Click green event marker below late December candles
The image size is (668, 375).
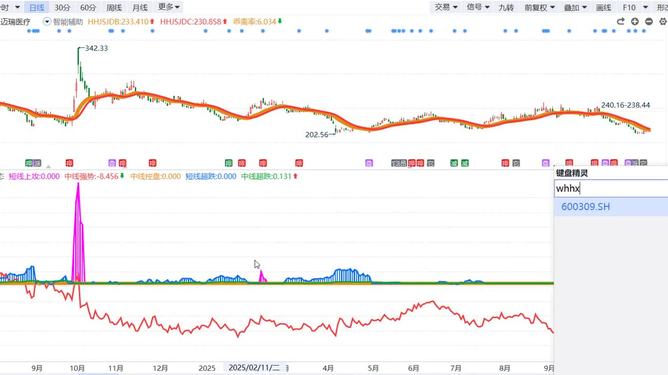229,163
